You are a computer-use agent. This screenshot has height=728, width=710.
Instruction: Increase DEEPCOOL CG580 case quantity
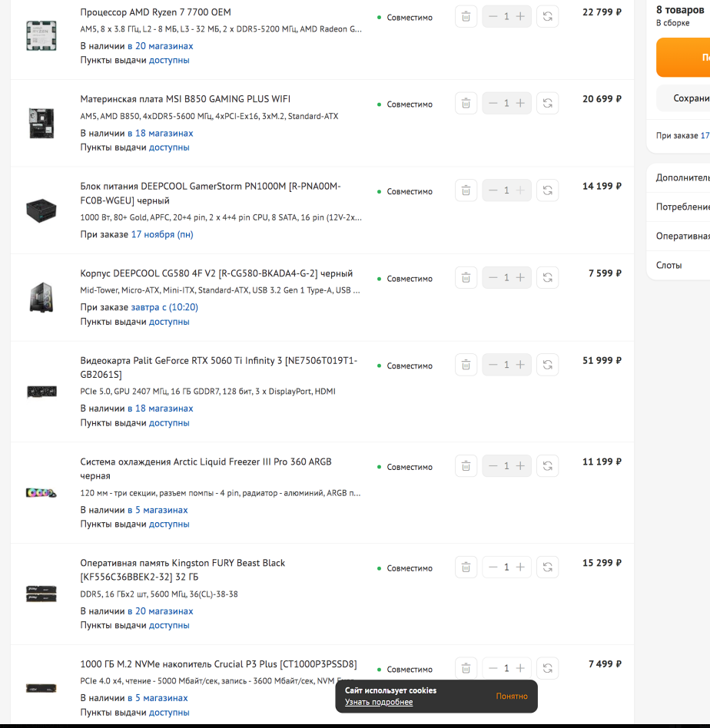tap(520, 278)
